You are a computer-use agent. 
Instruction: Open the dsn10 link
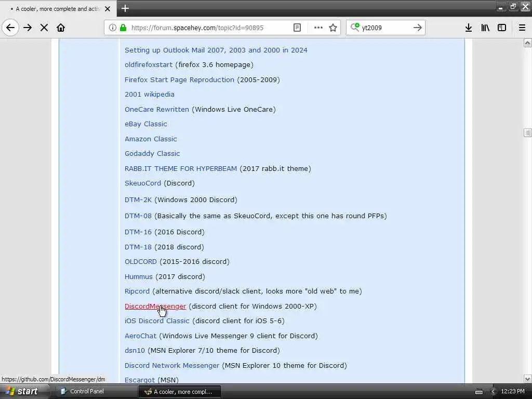coord(135,351)
